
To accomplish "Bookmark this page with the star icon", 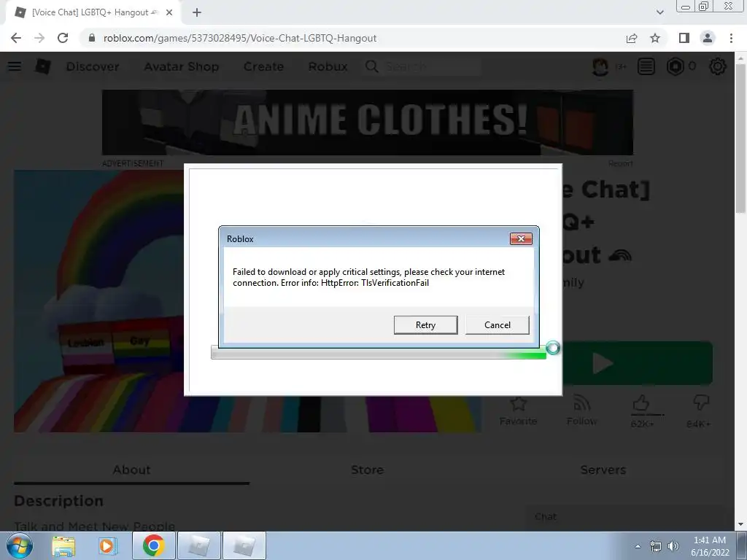I will click(655, 38).
